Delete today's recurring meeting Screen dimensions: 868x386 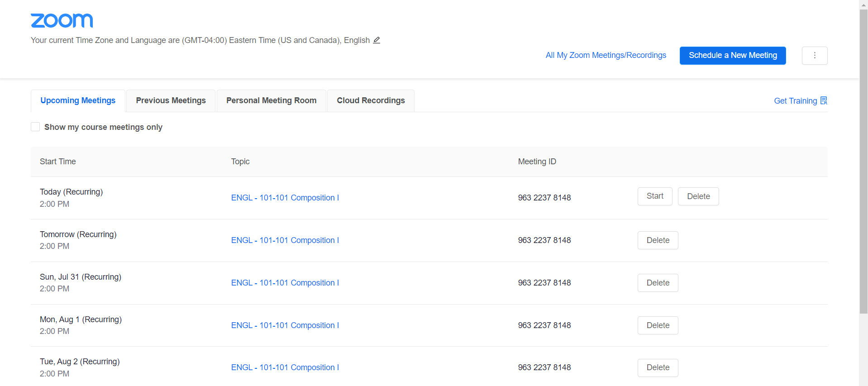tap(698, 196)
